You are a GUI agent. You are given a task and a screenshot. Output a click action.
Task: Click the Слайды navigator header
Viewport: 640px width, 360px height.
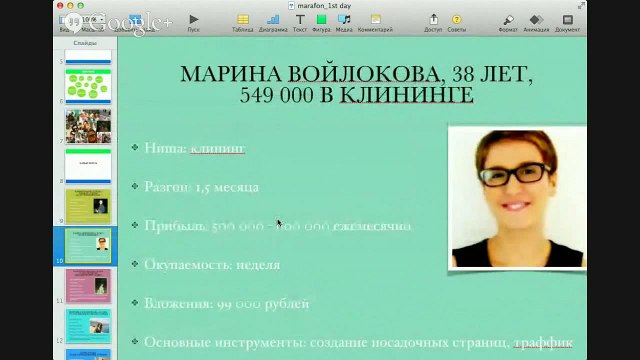pos(85,43)
